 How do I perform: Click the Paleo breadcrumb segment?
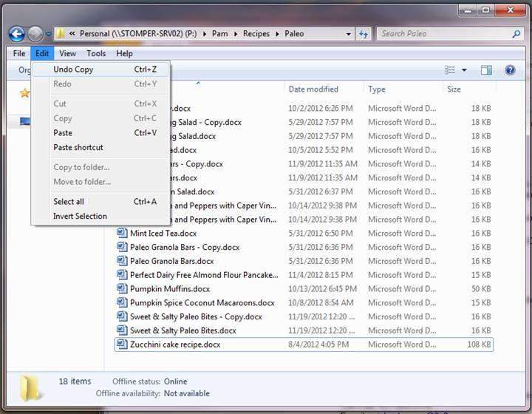[294, 33]
